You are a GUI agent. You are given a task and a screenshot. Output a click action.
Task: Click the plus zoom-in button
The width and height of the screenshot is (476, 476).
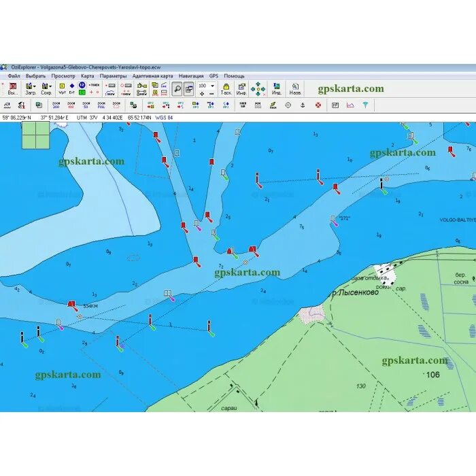point(202,94)
